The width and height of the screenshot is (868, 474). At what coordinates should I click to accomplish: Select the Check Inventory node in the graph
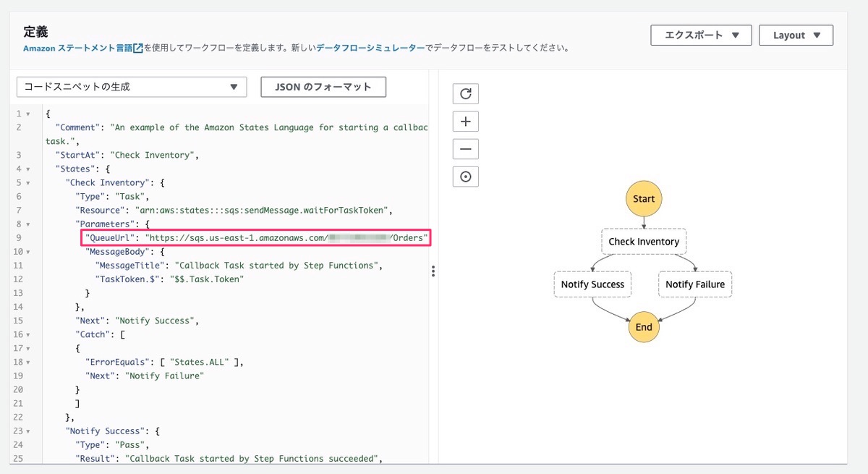coord(643,241)
